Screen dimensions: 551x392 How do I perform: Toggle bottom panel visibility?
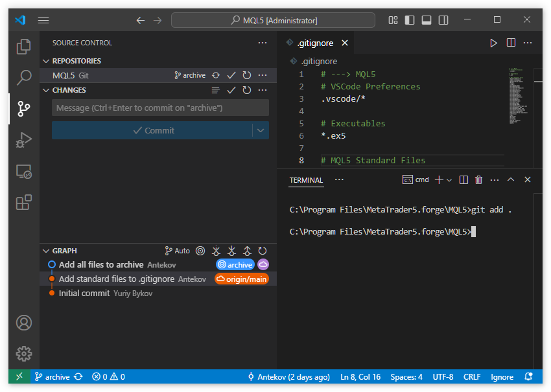427,20
